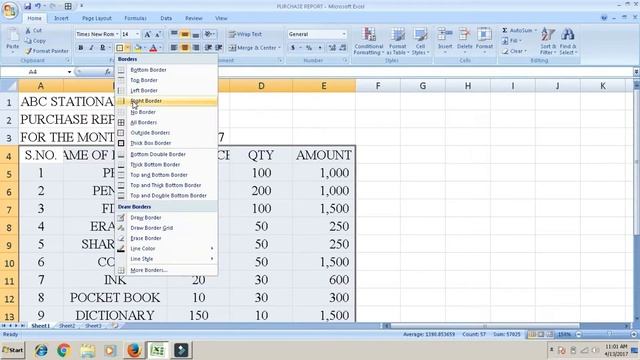This screenshot has width=640, height=360.
Task: Open Cell Styles gallery
Action: (420, 41)
